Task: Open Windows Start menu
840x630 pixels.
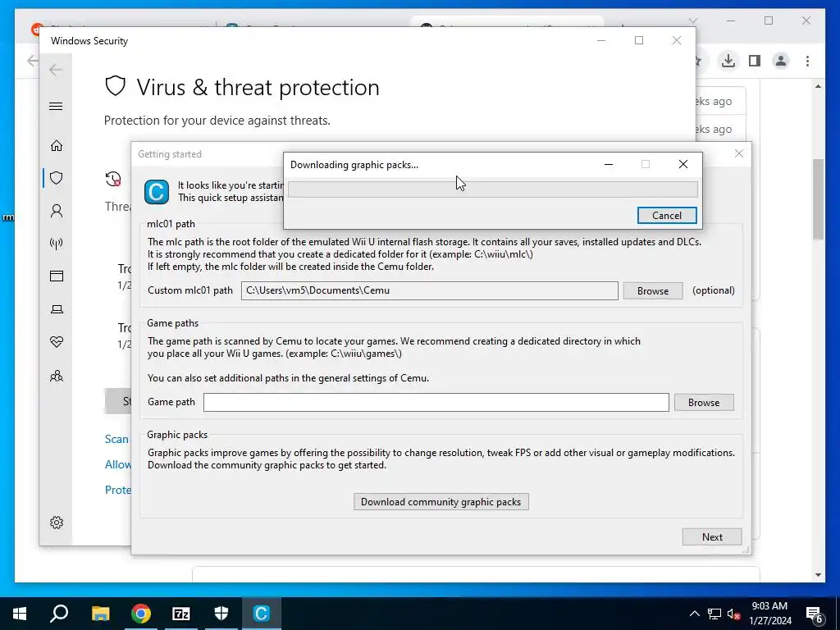Action: coord(20,614)
